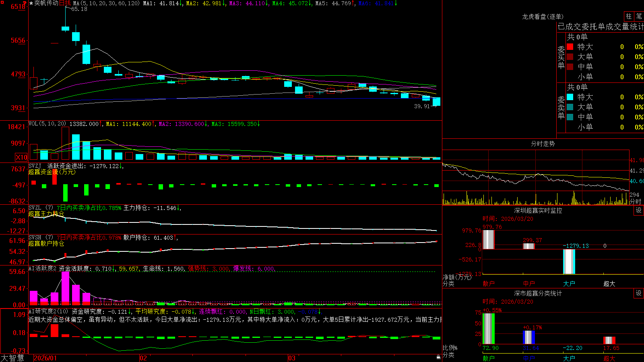Click the star before 奕帆传动
The width and height of the screenshot is (644, 362).
[31, 3]
